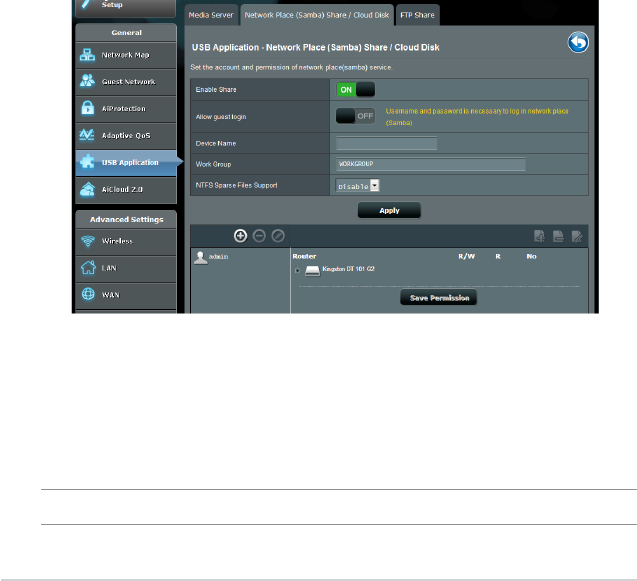Edit user account with pencil circle icon

coord(278,236)
